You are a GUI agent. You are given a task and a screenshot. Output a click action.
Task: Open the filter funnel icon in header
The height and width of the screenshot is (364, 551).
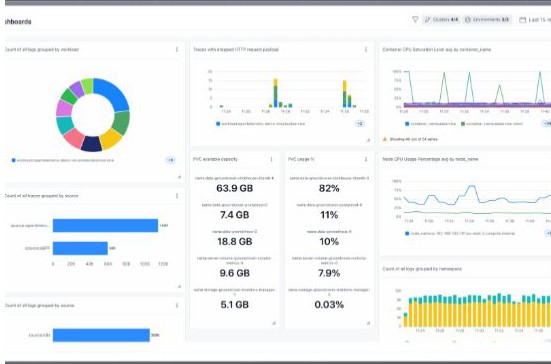[x=415, y=20]
